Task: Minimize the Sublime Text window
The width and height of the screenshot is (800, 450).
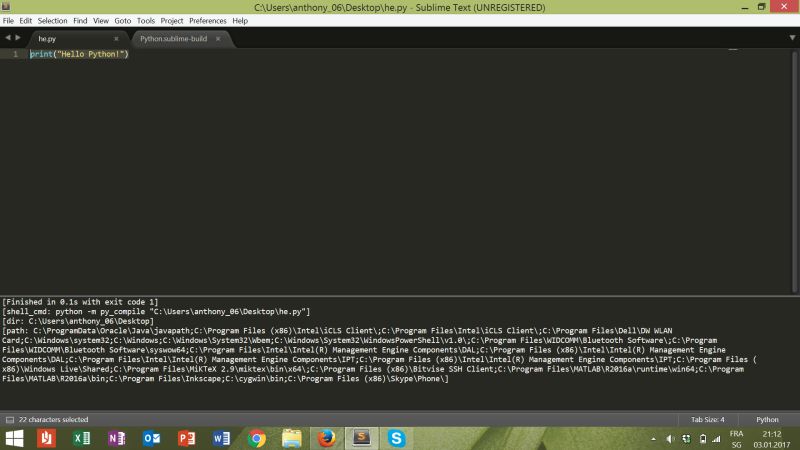Action: click(745, 7)
